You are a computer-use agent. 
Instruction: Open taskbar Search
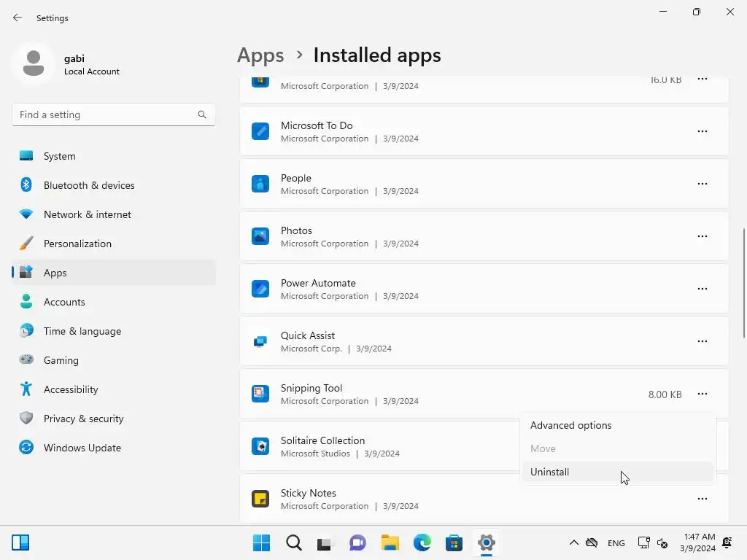(293, 542)
